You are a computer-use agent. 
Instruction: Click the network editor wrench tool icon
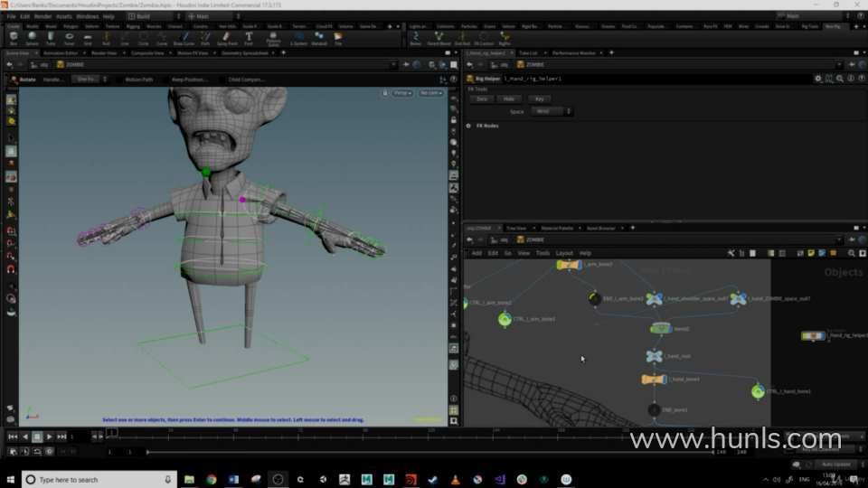coord(731,253)
